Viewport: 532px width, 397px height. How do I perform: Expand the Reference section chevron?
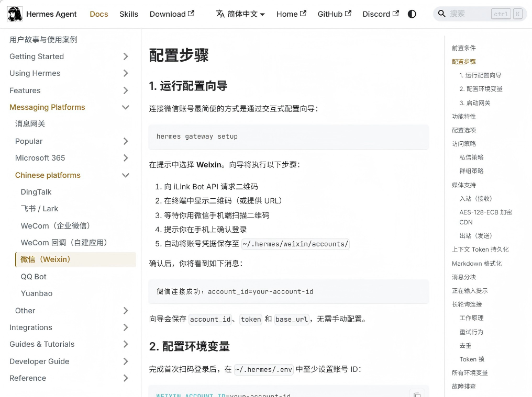(x=126, y=378)
